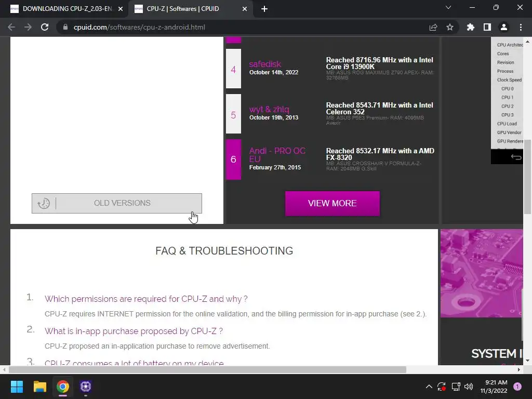Open Andi - PRO OC EU link
This screenshot has height=399, width=532.
click(x=277, y=155)
